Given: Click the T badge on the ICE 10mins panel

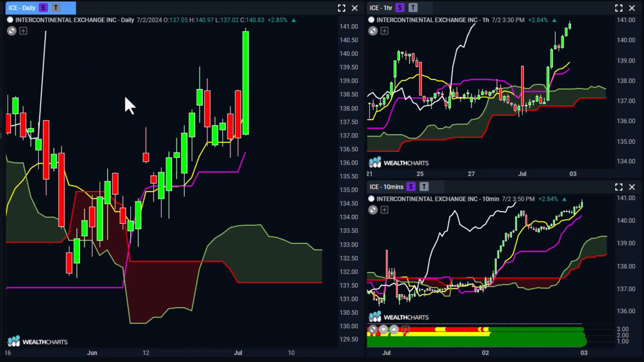Looking at the screenshot, I should [x=424, y=187].
